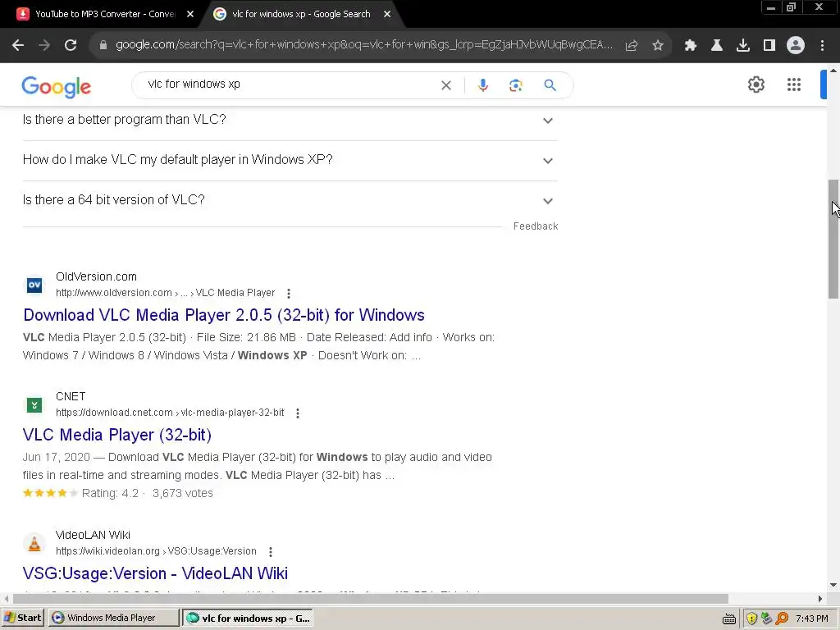Viewport: 840px width, 630px height.
Task: Send Feedback on related questions
Action: 535,226
